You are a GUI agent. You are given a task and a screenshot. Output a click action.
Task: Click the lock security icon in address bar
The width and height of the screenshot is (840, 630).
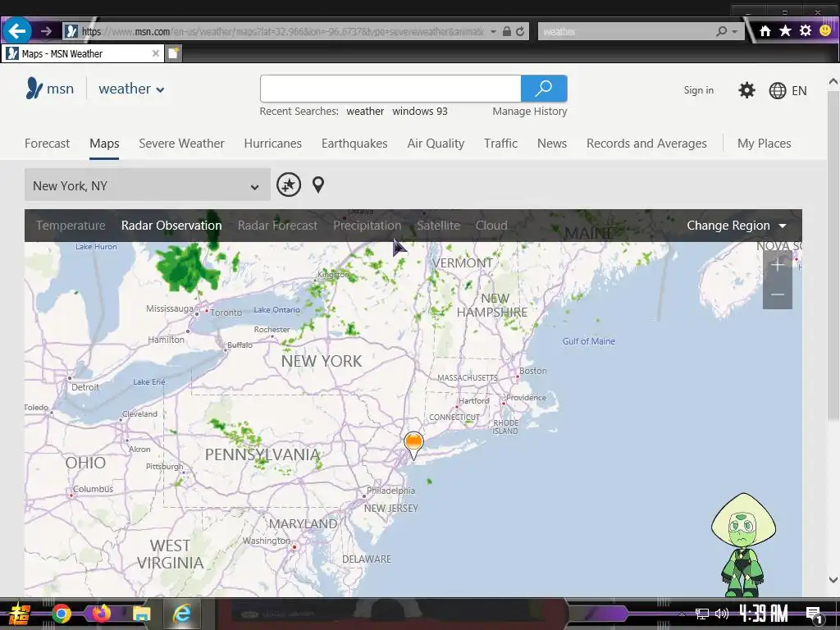tap(506, 32)
